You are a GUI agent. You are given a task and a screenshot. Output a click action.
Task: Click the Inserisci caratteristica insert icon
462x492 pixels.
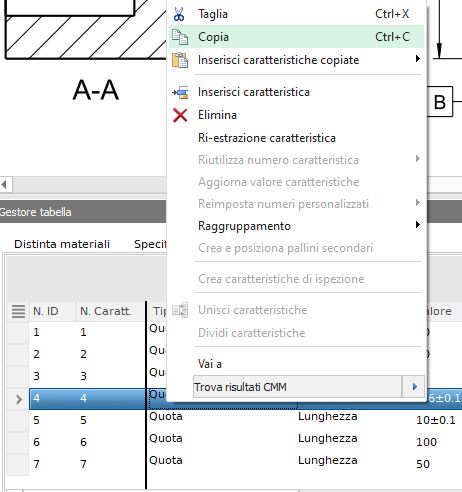coord(180,92)
